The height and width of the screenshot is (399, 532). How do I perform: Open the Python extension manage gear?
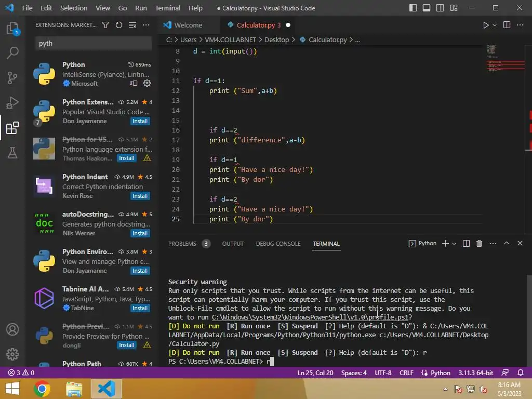[147, 83]
